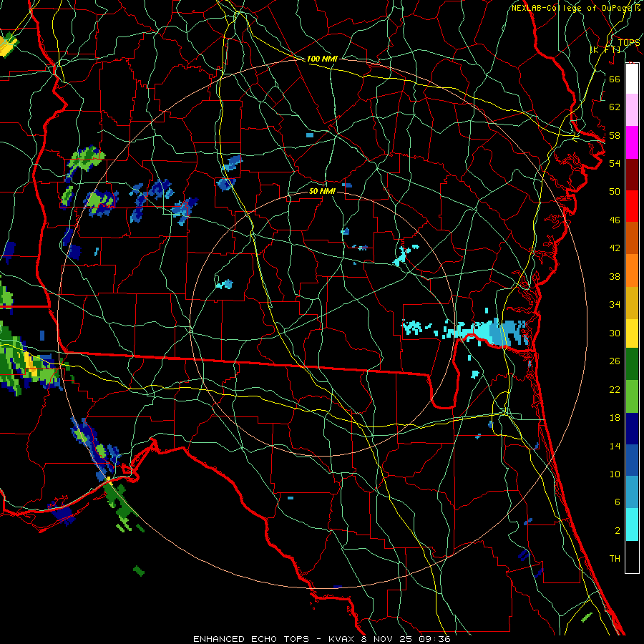Click the medium blue legend swatch

coord(632,460)
